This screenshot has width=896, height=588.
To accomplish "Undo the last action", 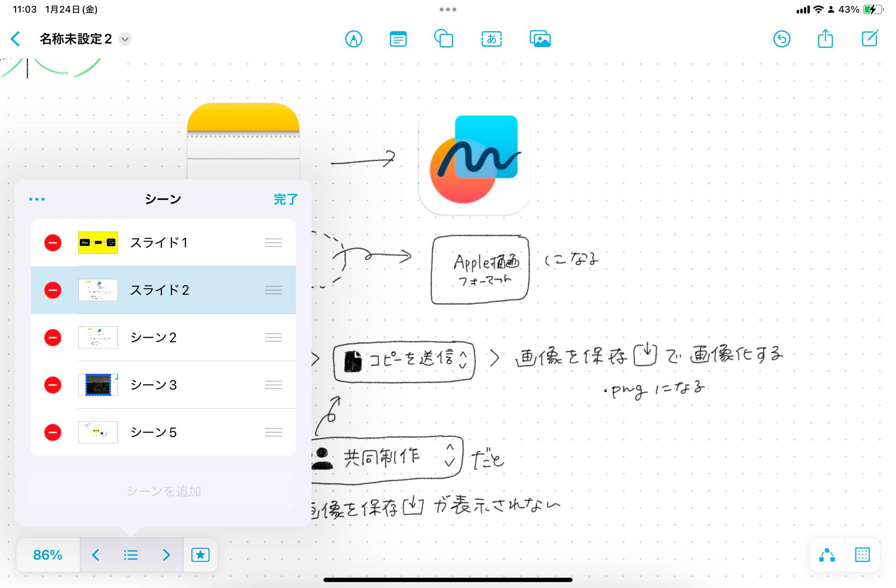I will pyautogui.click(x=782, y=39).
